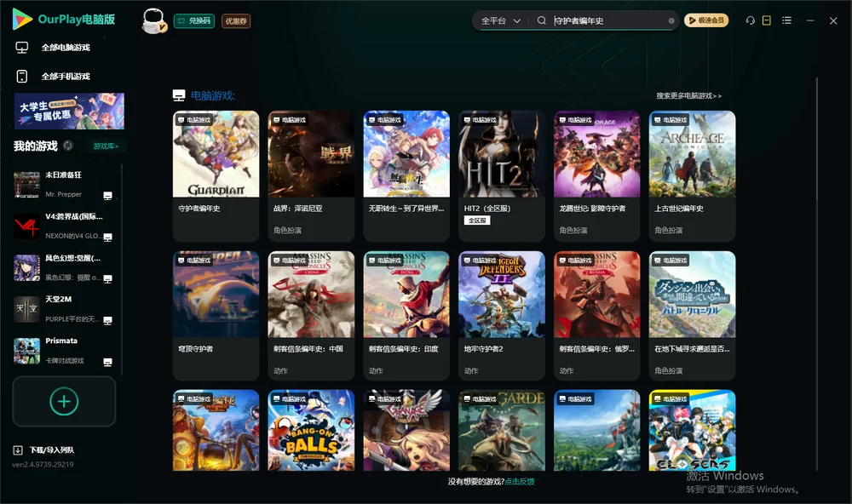Open the 战界：泽诺尼亚 game card
This screenshot has width=852, height=504.
tap(311, 176)
